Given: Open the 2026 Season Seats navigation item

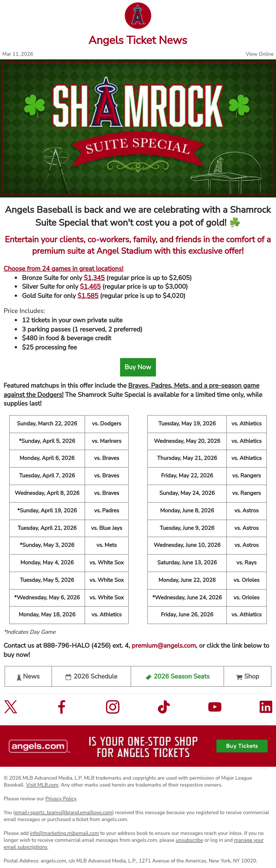Looking at the screenshot, I should click(x=177, y=676).
